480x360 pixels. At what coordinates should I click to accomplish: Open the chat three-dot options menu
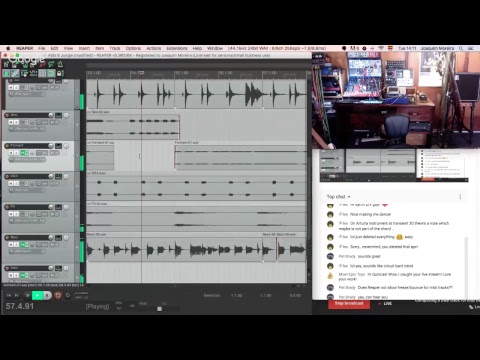pos(460,197)
